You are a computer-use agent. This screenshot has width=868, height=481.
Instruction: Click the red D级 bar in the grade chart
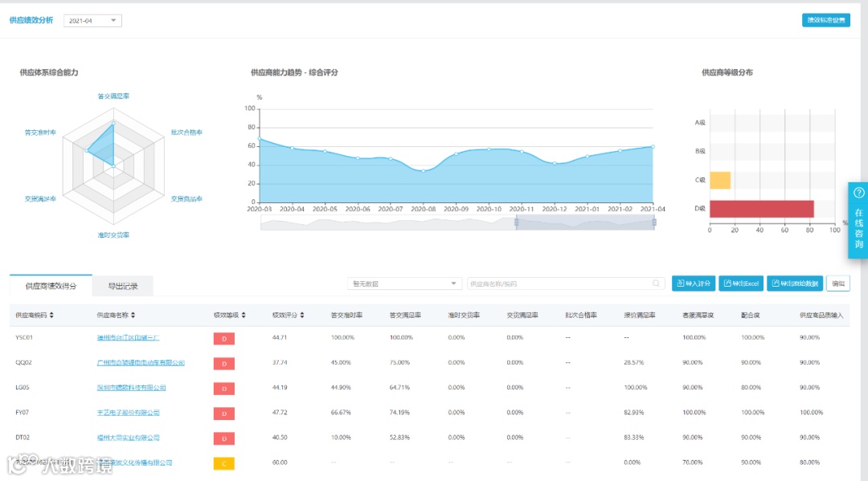point(762,209)
